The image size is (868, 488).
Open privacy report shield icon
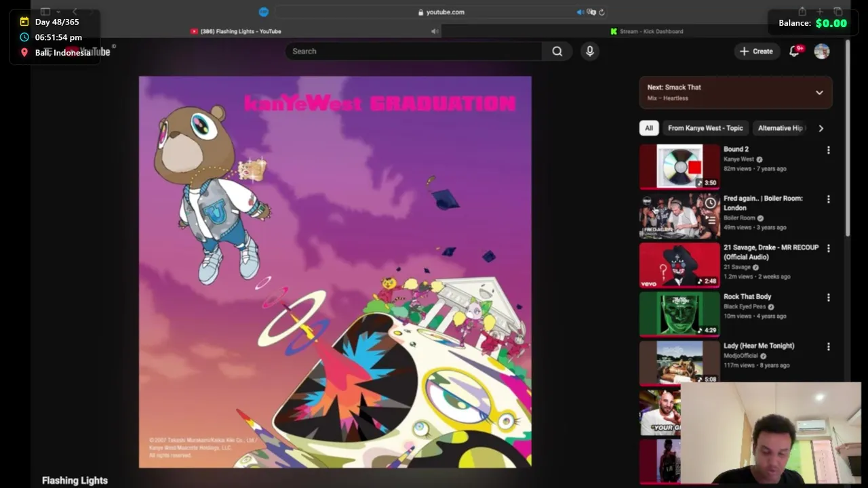click(264, 12)
